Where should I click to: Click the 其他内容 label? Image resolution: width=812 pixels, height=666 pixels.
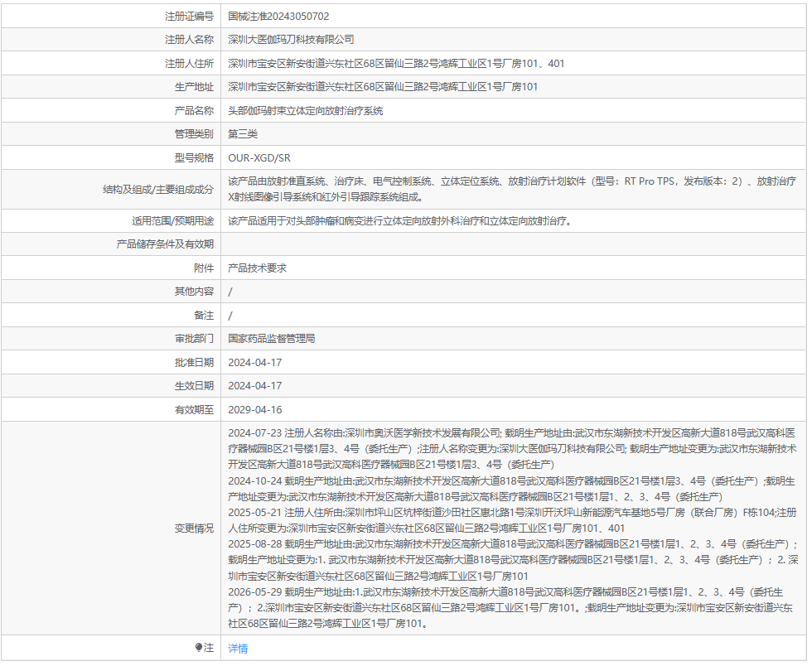194,291
